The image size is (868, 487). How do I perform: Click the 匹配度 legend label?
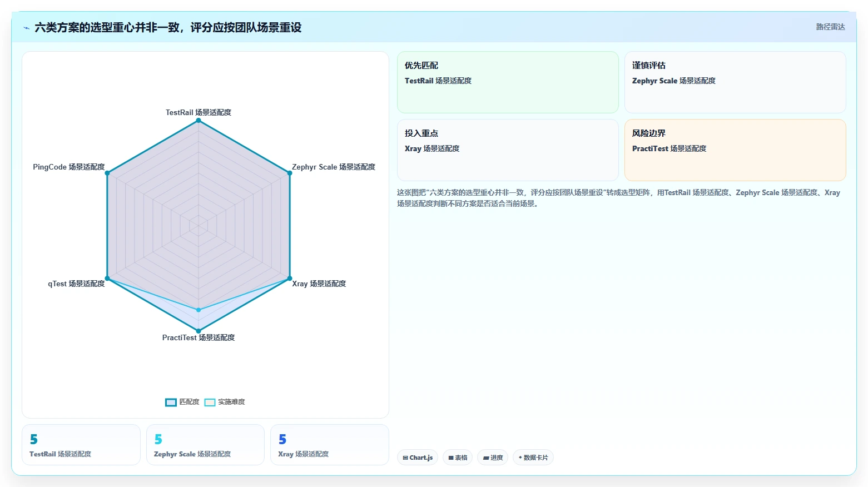click(x=189, y=402)
